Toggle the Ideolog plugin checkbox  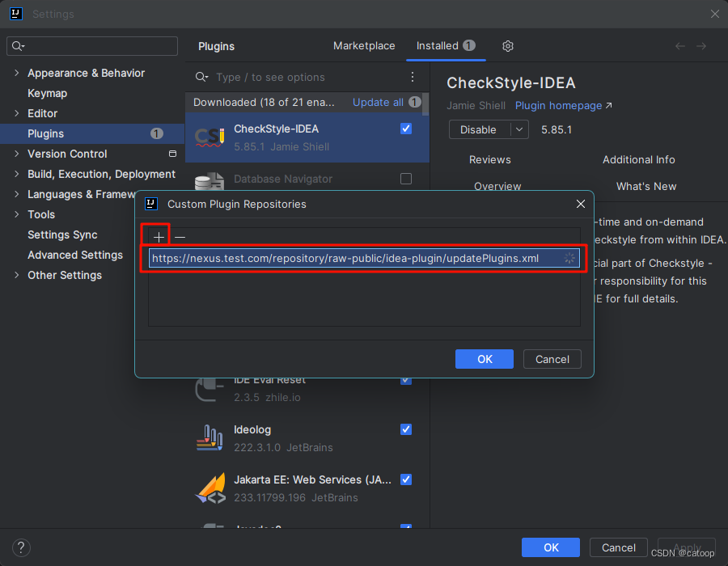(406, 429)
